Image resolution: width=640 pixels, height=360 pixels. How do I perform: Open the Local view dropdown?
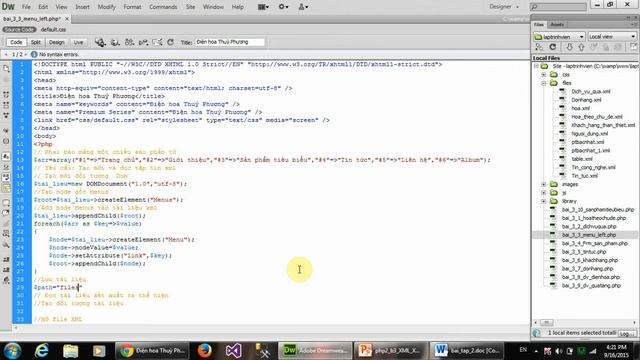(x=612, y=37)
